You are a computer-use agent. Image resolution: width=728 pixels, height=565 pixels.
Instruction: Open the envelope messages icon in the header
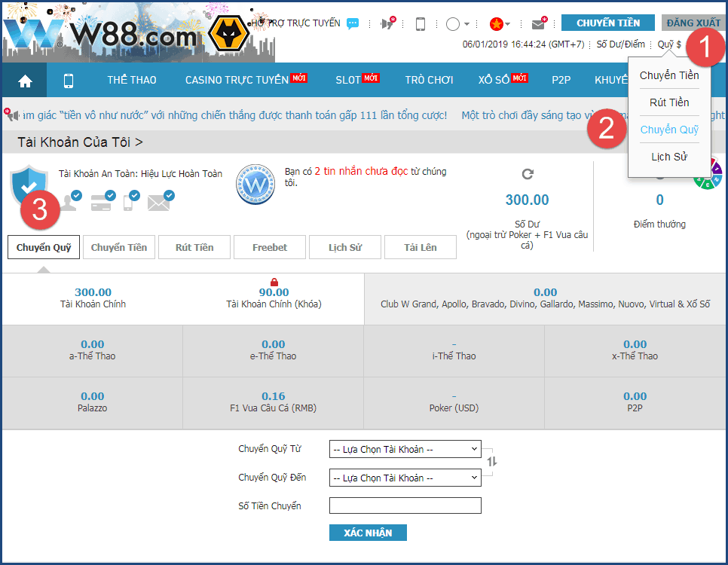click(x=539, y=23)
